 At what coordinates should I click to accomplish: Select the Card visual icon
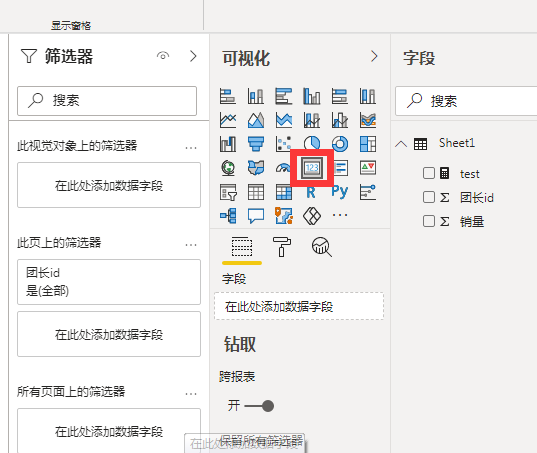coord(312,168)
